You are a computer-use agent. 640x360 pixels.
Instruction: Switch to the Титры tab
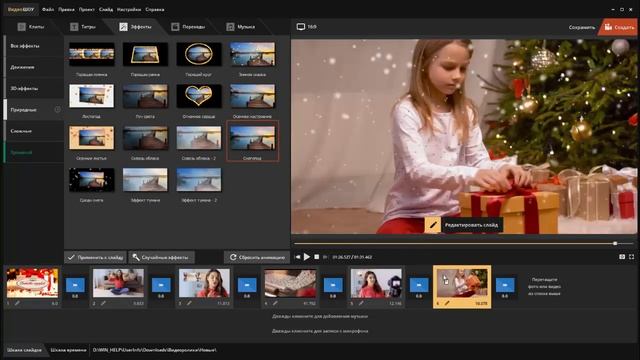(83, 27)
